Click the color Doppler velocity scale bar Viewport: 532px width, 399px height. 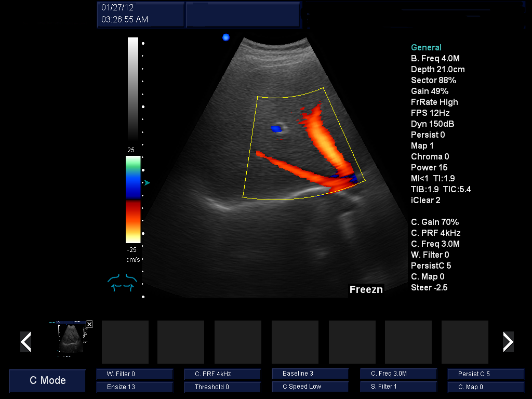point(133,199)
